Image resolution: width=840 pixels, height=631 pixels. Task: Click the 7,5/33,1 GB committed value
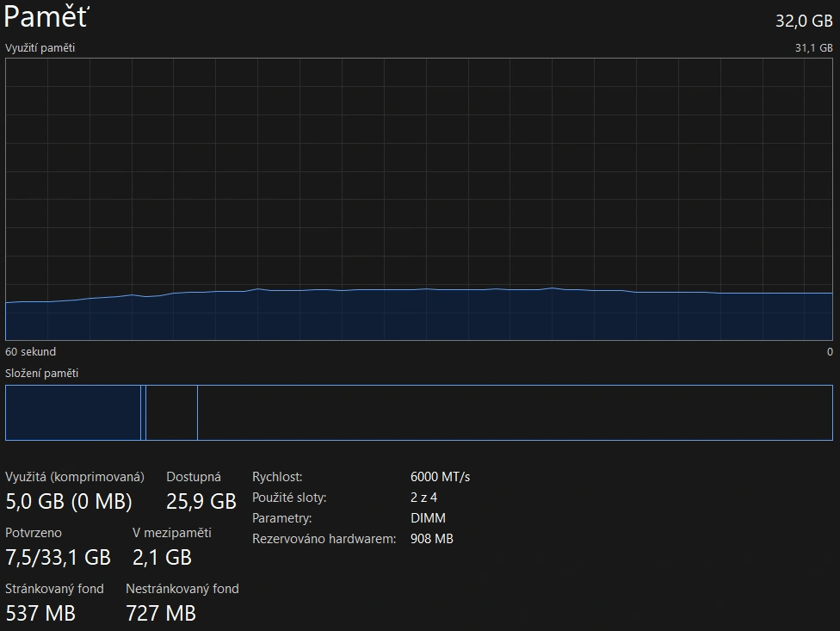[x=59, y=557]
